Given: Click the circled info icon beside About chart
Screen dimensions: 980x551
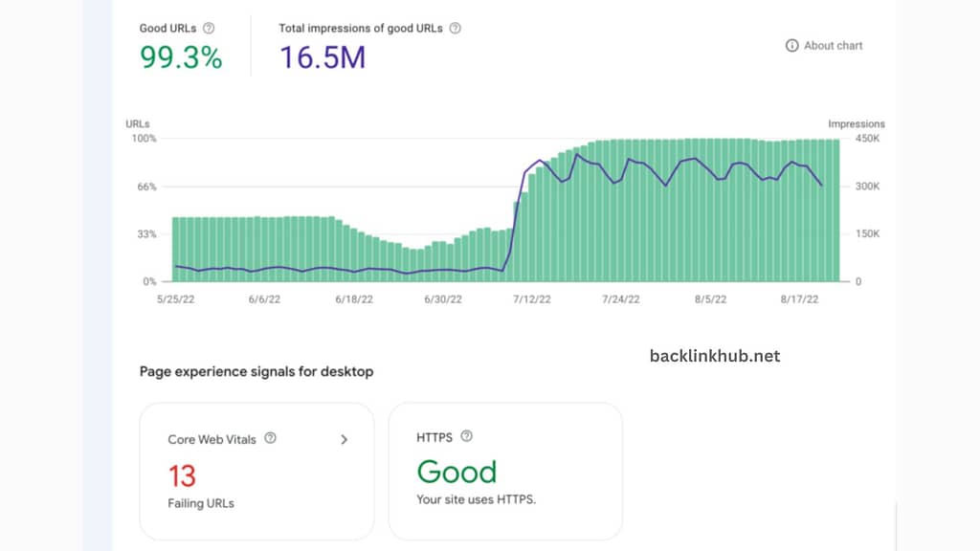Looking at the screenshot, I should coord(791,45).
